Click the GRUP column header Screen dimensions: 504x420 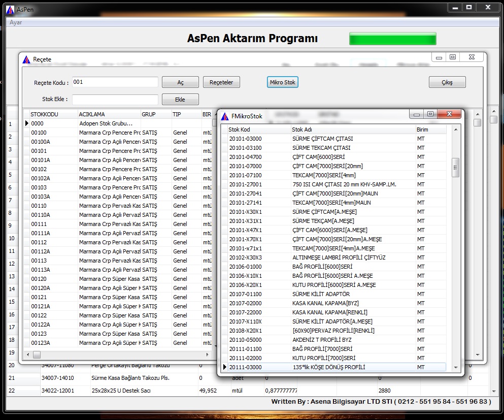coord(156,114)
